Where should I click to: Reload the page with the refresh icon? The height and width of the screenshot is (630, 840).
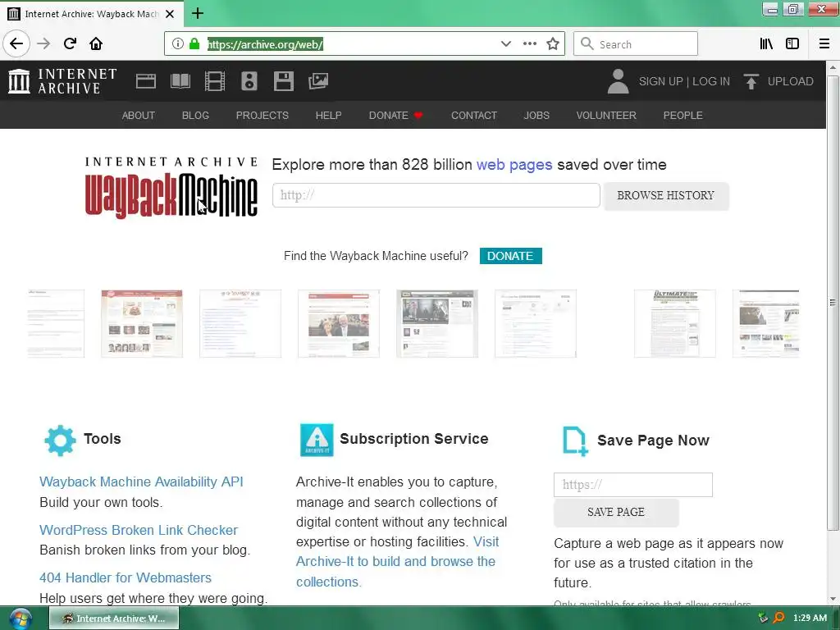[x=71, y=43]
